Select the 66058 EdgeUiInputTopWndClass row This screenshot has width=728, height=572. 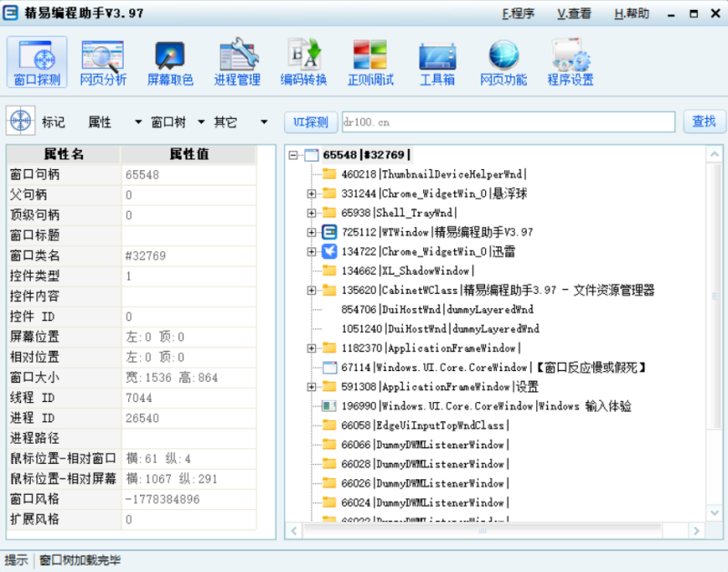point(425,426)
